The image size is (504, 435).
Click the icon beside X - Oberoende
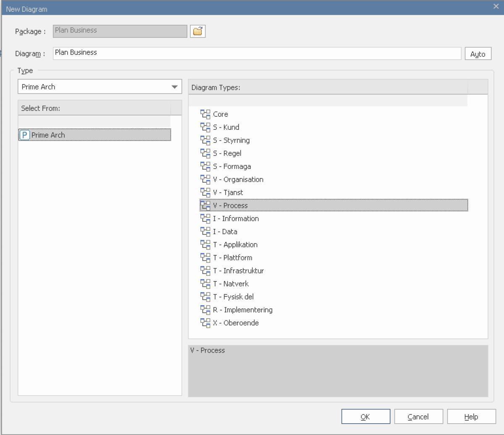coord(205,323)
